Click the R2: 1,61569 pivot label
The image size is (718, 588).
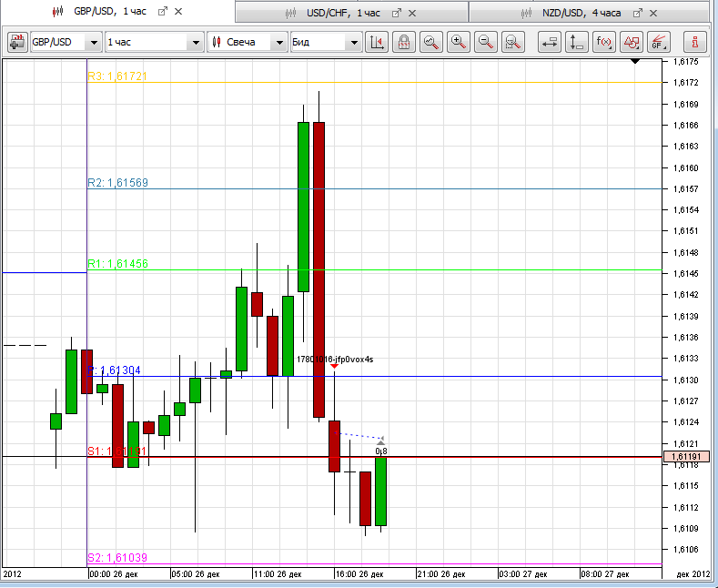[x=117, y=183]
